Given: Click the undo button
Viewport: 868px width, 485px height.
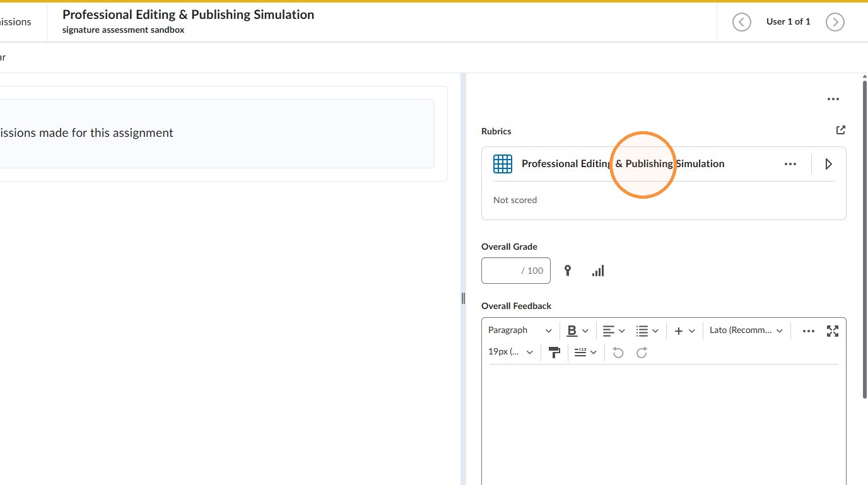Looking at the screenshot, I should tap(618, 353).
